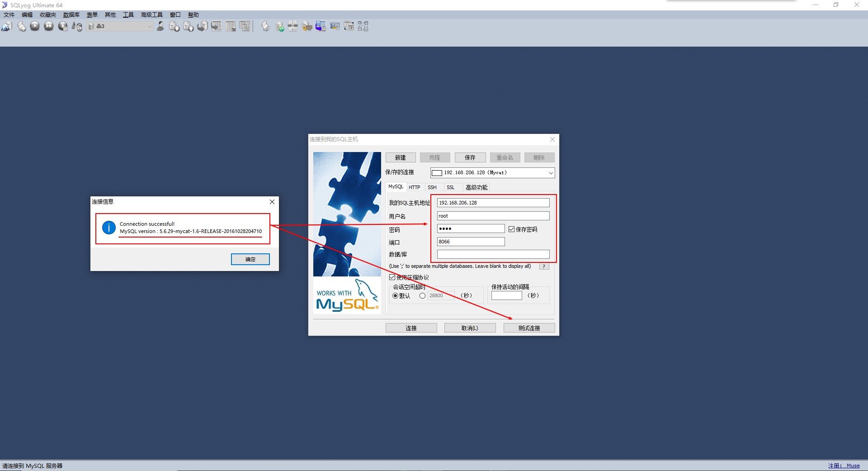The width and height of the screenshot is (868, 471).
Task: Click the database up-arrow export icon
Action: pos(188,26)
